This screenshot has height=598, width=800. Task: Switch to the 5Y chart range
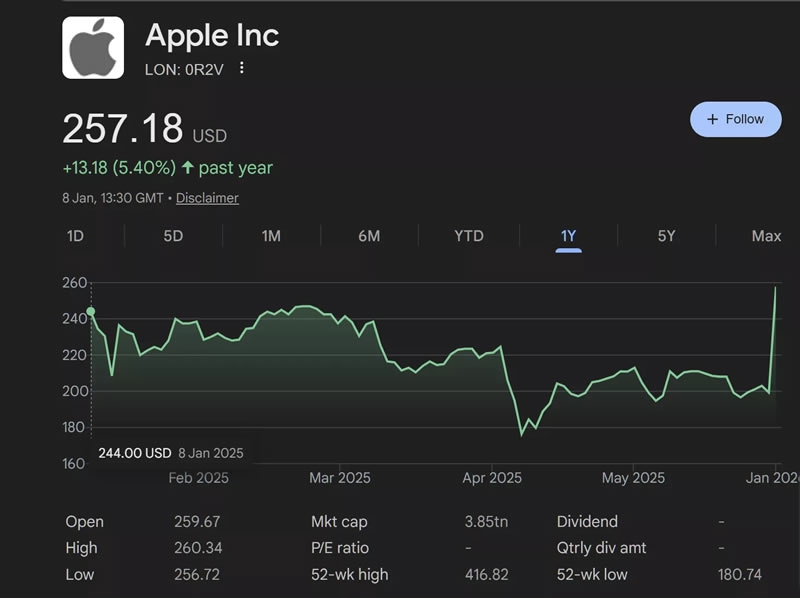click(664, 236)
